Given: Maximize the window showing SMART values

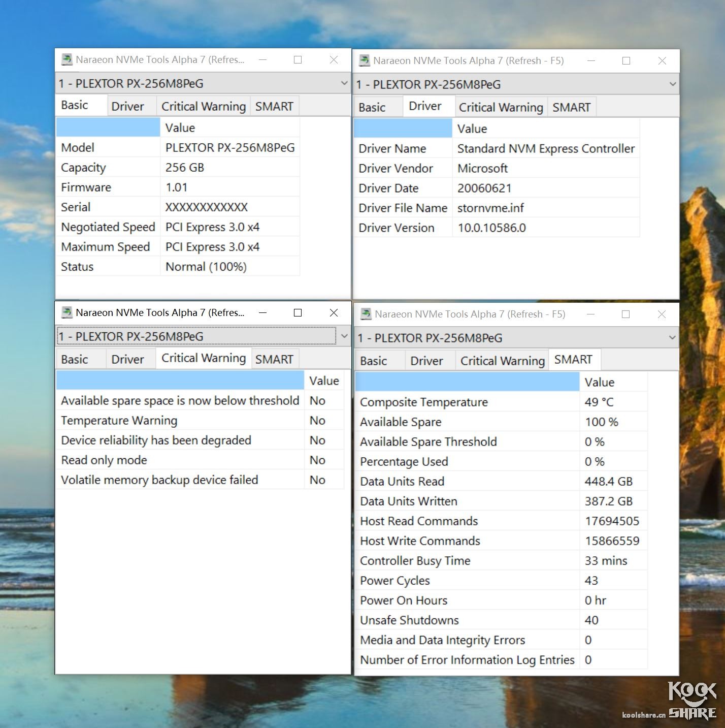Looking at the screenshot, I should [x=626, y=314].
